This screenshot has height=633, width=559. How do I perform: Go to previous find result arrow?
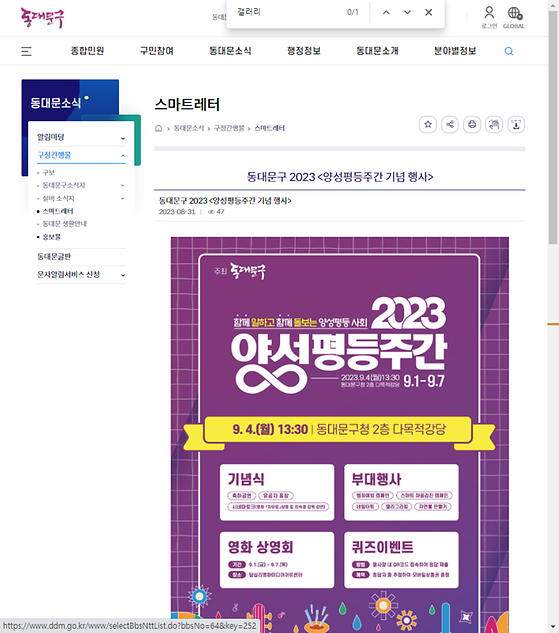pos(386,13)
